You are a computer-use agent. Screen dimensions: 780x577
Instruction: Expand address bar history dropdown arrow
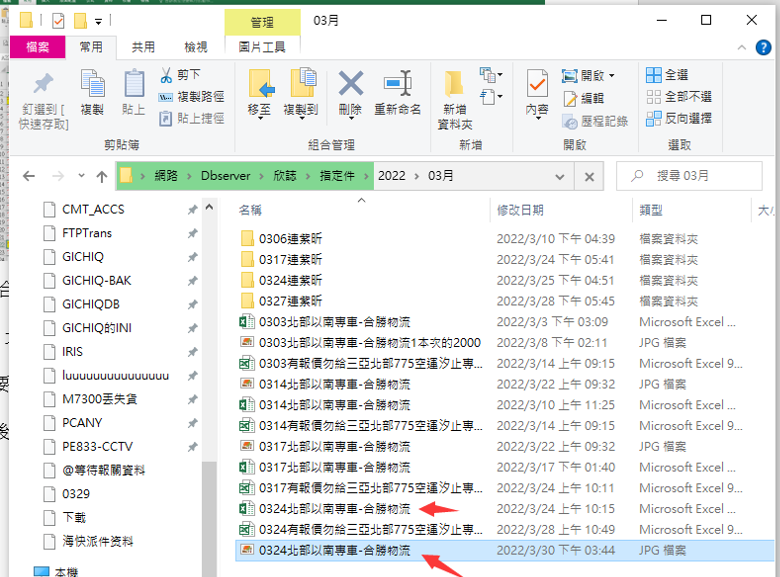tap(562, 176)
